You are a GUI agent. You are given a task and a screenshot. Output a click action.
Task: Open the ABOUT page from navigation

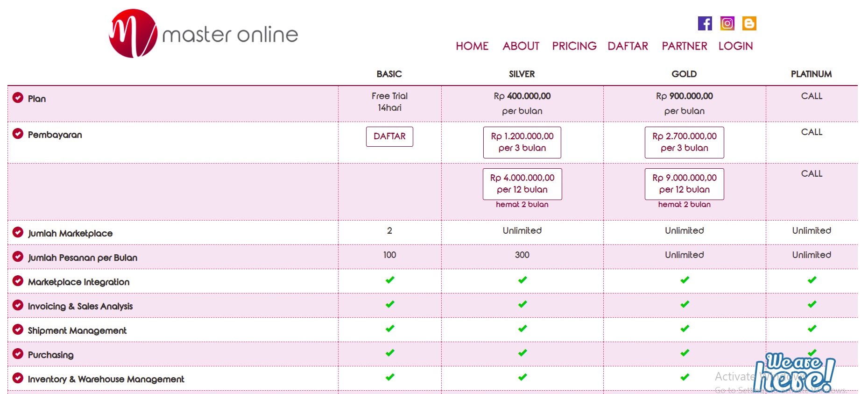tap(521, 46)
